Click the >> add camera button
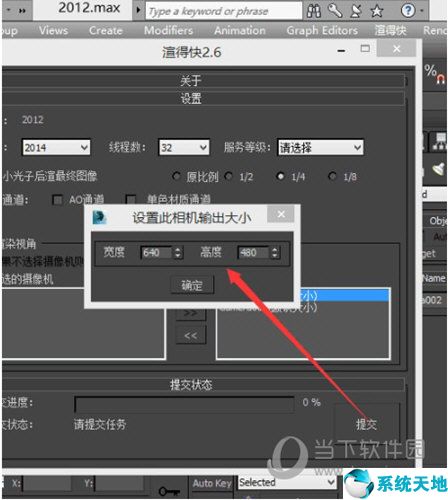 tap(191, 313)
